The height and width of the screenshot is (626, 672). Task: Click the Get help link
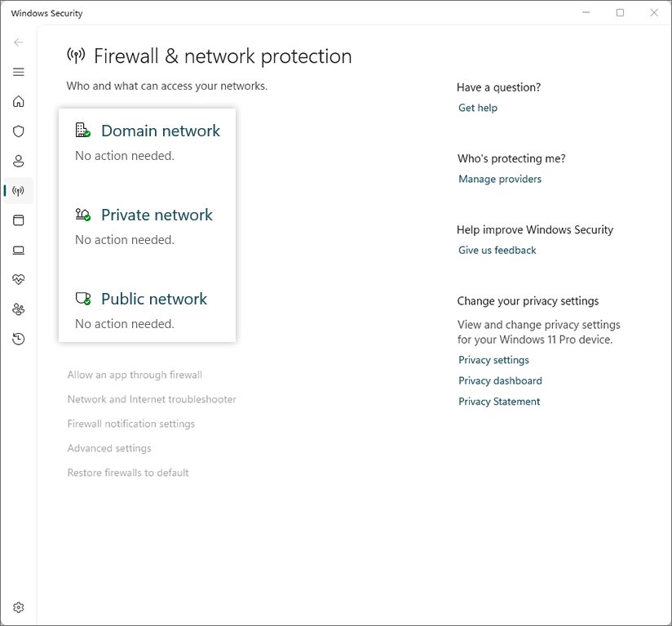[x=478, y=108]
